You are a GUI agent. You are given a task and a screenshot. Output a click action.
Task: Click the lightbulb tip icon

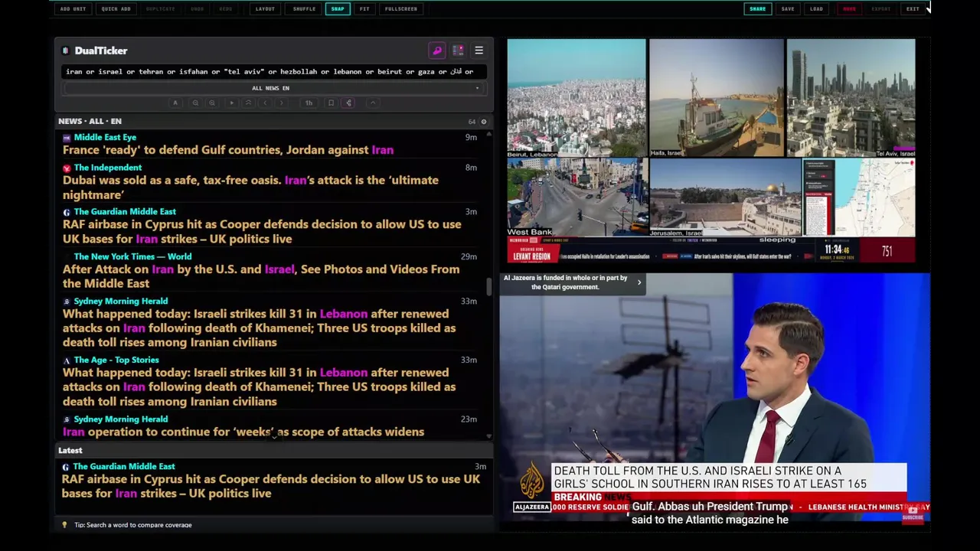(x=64, y=525)
